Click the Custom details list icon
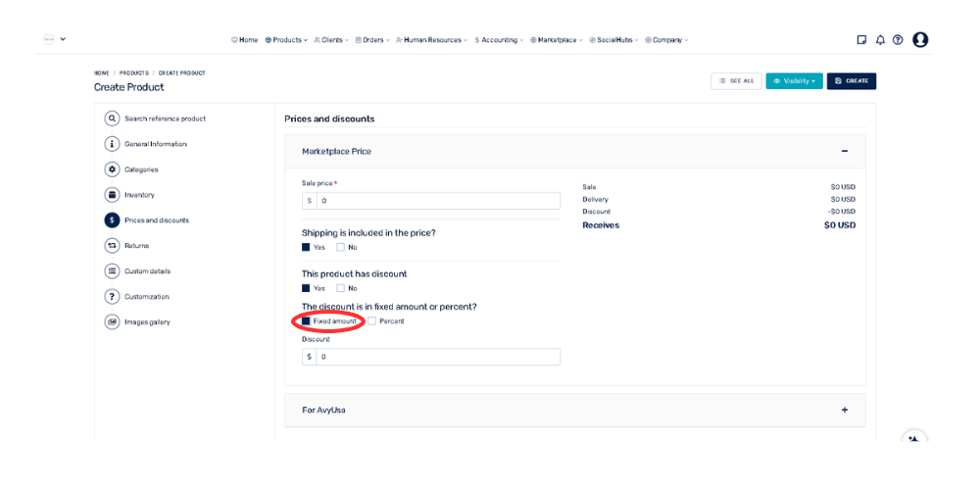This screenshot has height=490, width=980. coord(112,271)
